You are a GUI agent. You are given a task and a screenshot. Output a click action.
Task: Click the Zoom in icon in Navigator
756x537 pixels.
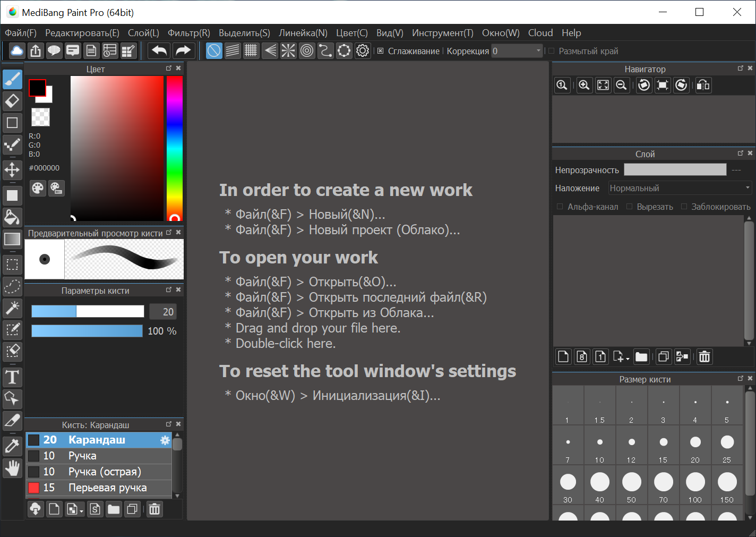click(584, 85)
